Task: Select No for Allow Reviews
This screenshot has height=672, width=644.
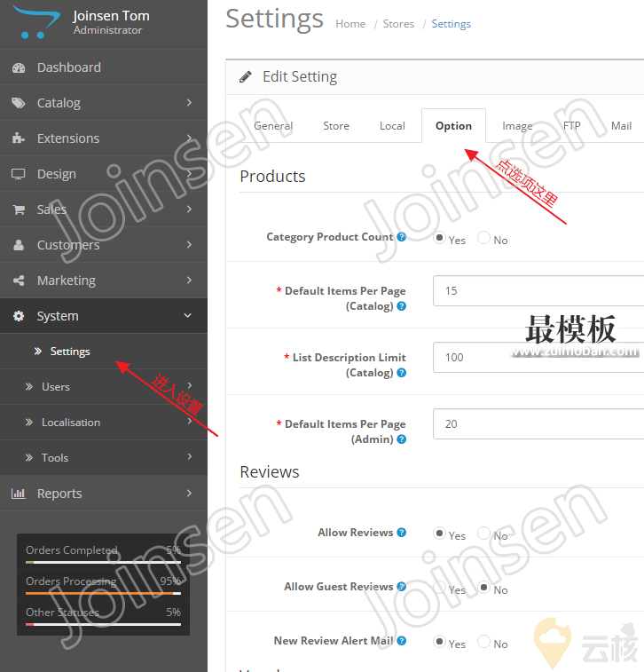Action: point(483,534)
